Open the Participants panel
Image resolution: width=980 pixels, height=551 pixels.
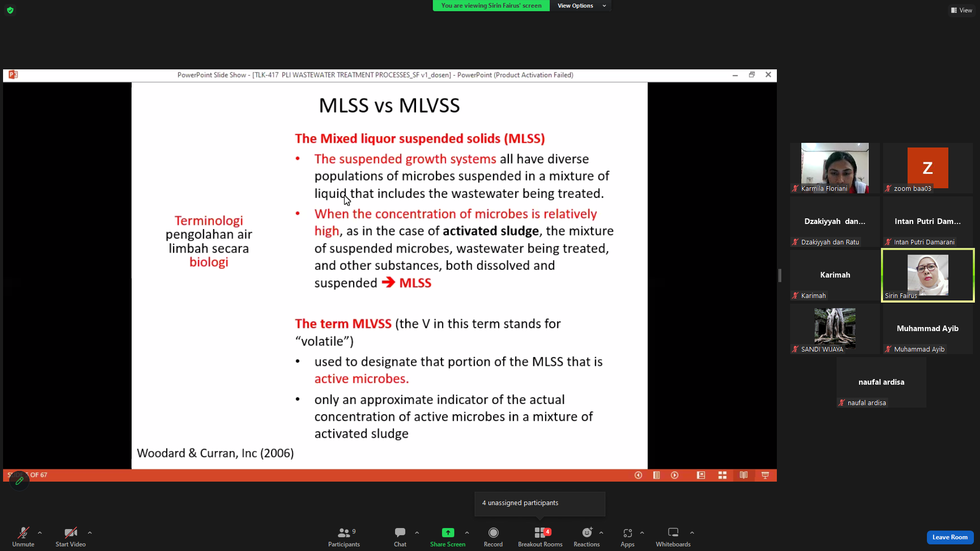[344, 537]
